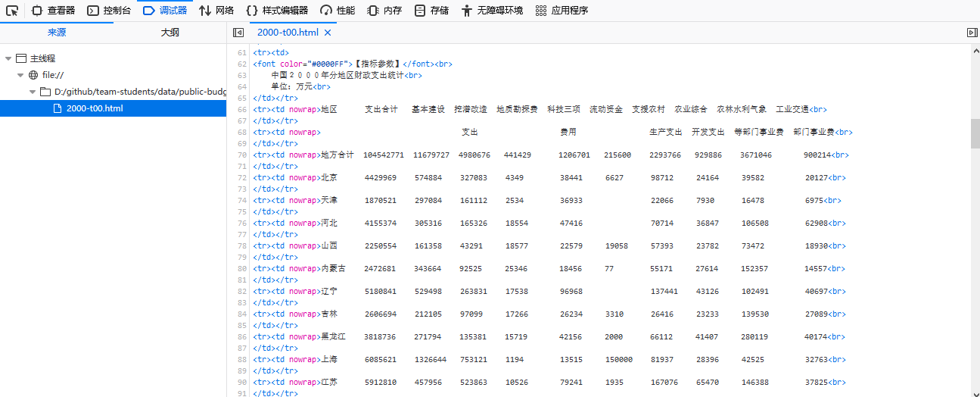Click the 河北 row label
Image resolution: width=980 pixels, height=397 pixels.
coord(329,223)
